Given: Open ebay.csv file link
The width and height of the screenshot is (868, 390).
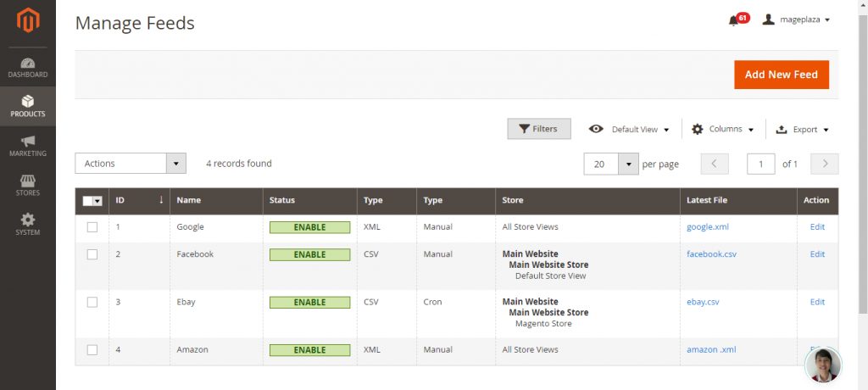Looking at the screenshot, I should tap(703, 302).
